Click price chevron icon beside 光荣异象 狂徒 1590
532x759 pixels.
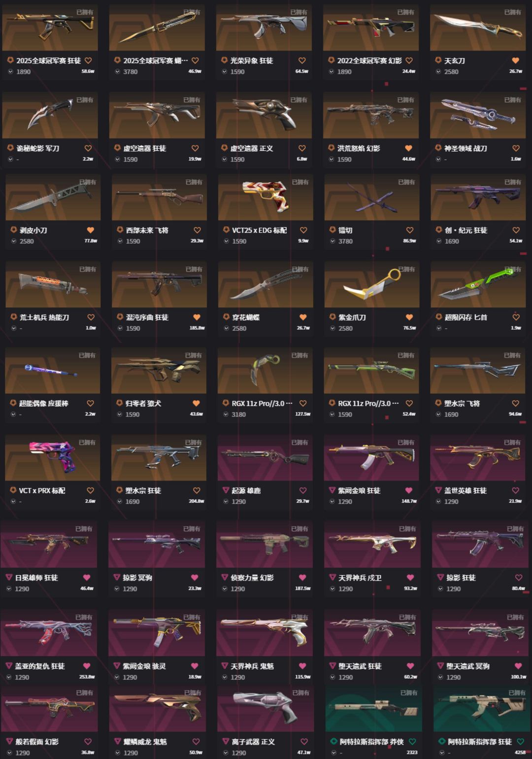click(x=225, y=72)
